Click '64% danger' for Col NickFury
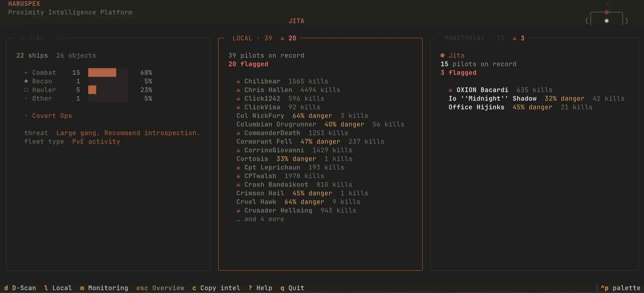The height and width of the screenshot is (293, 644). [312, 116]
